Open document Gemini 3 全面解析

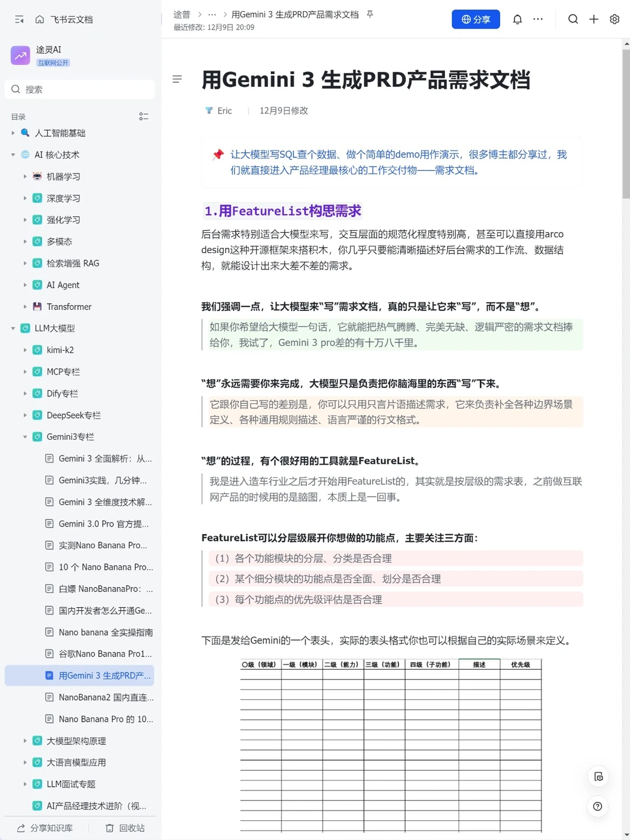point(79,459)
